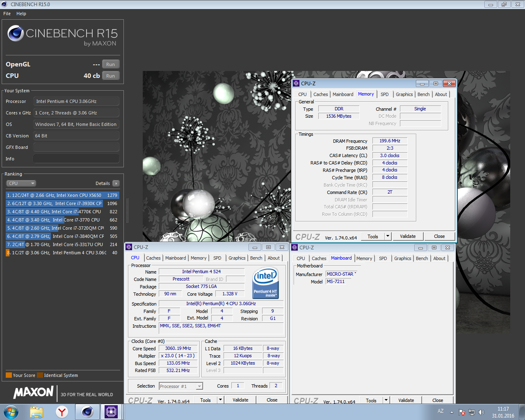Screen dimensions: 525x420
Task: Click the Show desktop strip
Action: pos(522,412)
